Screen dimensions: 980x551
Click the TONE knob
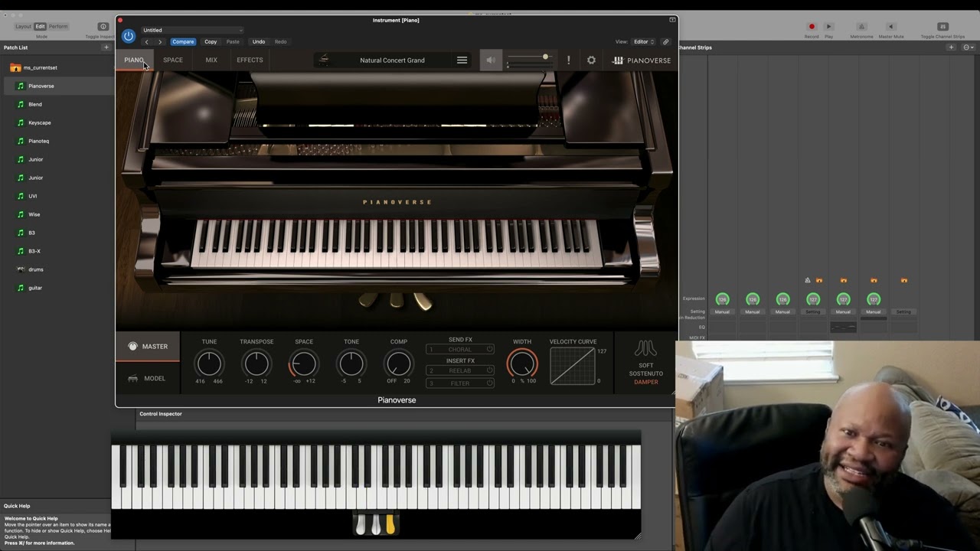click(x=351, y=364)
